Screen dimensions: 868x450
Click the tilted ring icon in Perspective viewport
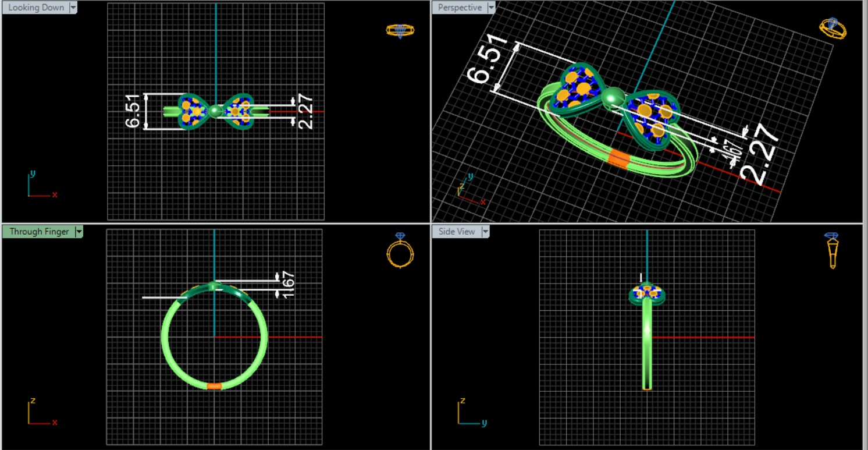click(x=833, y=28)
